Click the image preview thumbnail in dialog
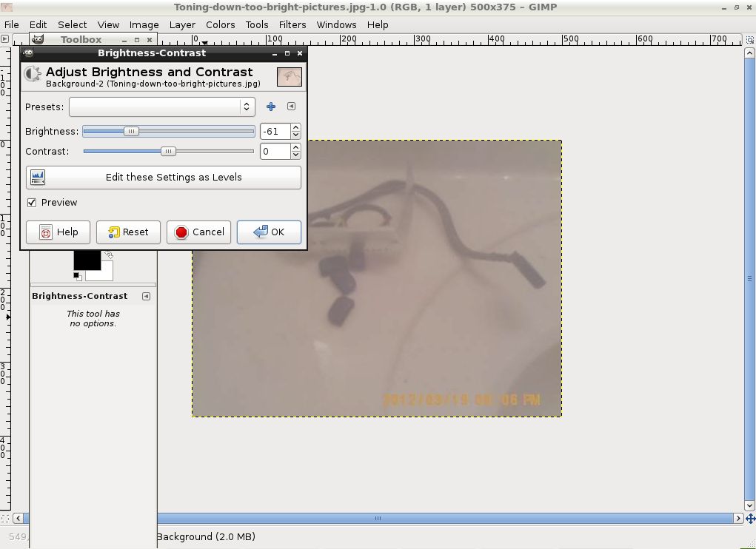The height and width of the screenshot is (549, 756). (290, 77)
